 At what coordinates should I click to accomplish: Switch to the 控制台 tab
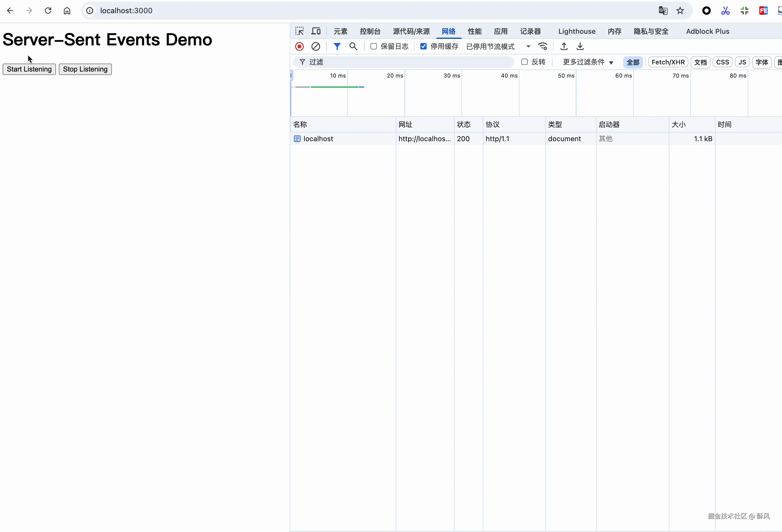[370, 31]
